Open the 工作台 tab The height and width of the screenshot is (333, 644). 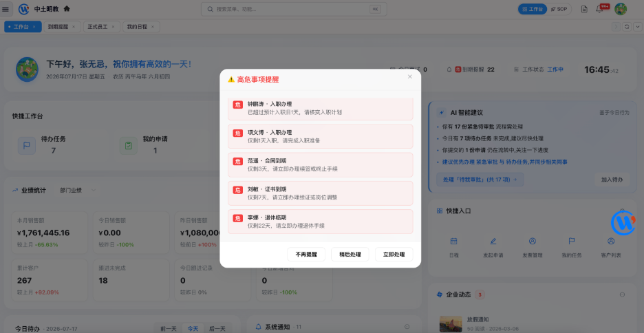point(23,27)
